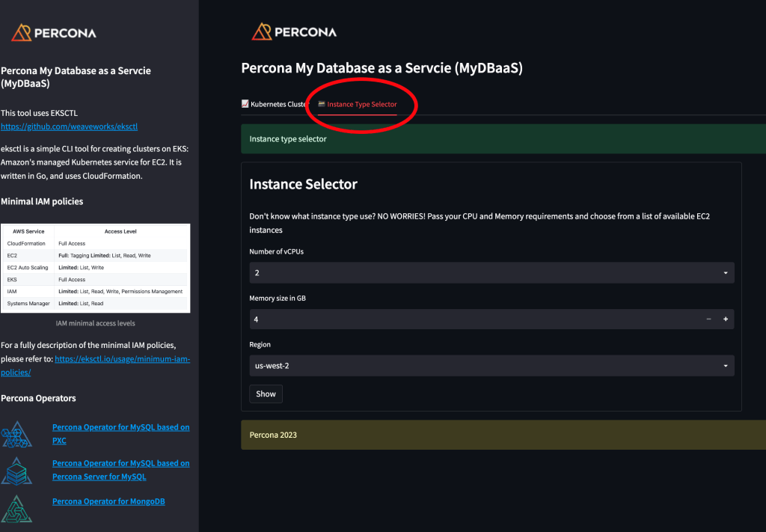Open the Region dropdown showing us-west-2
766x532 pixels.
point(490,366)
